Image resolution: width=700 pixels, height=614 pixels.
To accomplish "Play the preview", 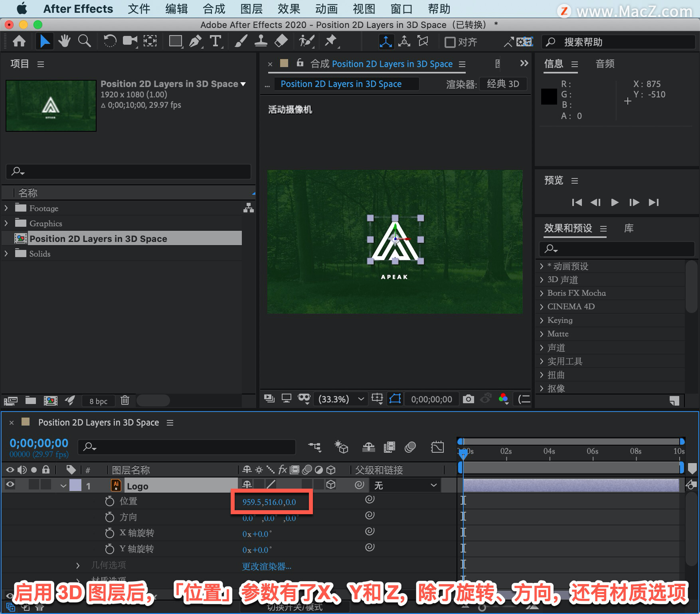I will click(x=615, y=202).
